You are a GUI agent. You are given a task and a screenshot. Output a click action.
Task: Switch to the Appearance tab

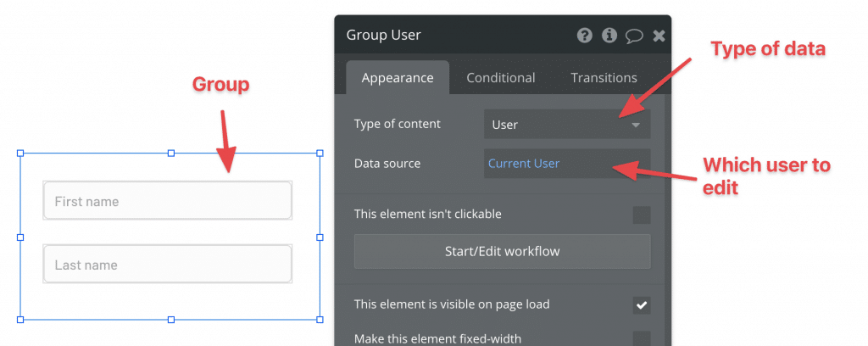(x=398, y=78)
